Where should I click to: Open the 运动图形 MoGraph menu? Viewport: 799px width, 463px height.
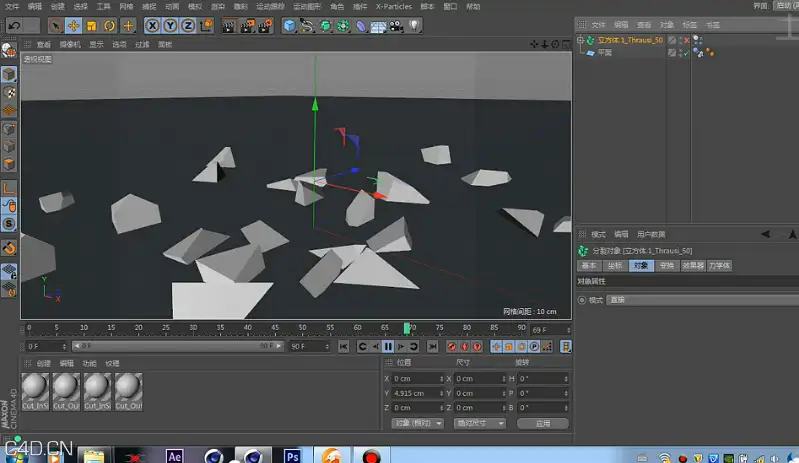tap(307, 7)
